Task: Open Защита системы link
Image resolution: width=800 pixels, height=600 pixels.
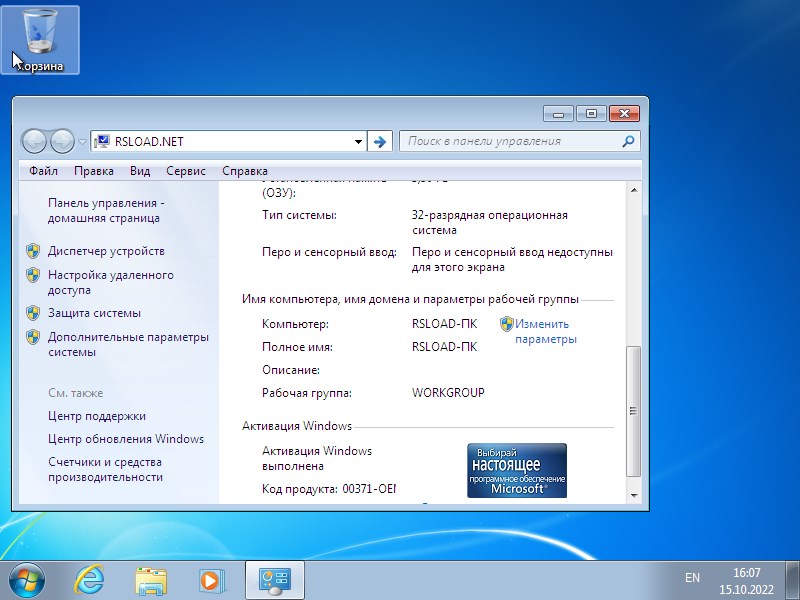Action: [x=94, y=313]
